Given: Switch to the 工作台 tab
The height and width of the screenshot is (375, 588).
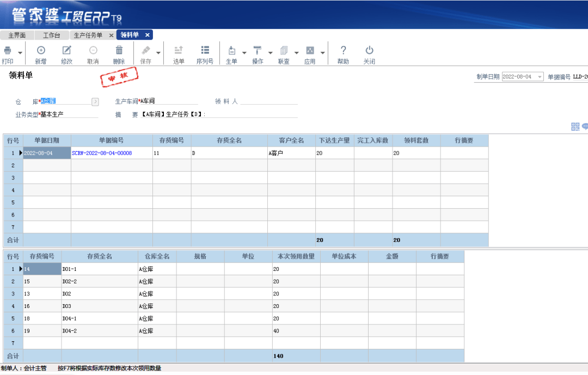Looking at the screenshot, I should click(x=51, y=35).
